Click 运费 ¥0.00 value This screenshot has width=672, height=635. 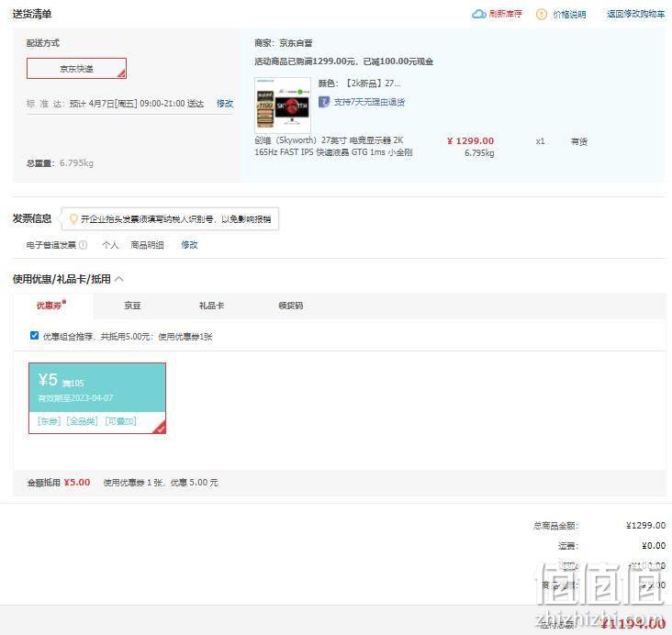coord(654,546)
